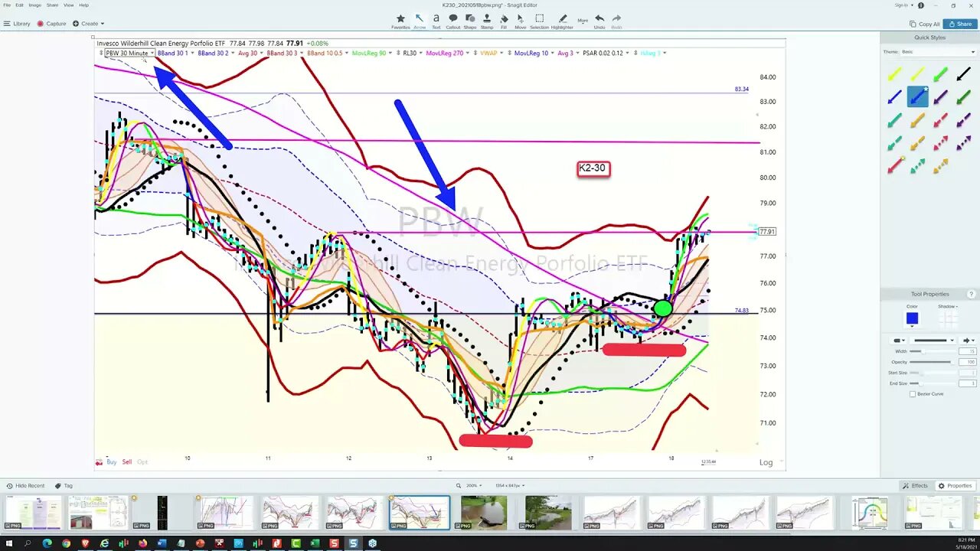Click the Copy All button
Viewport: 980px width, 551px height.
(924, 24)
